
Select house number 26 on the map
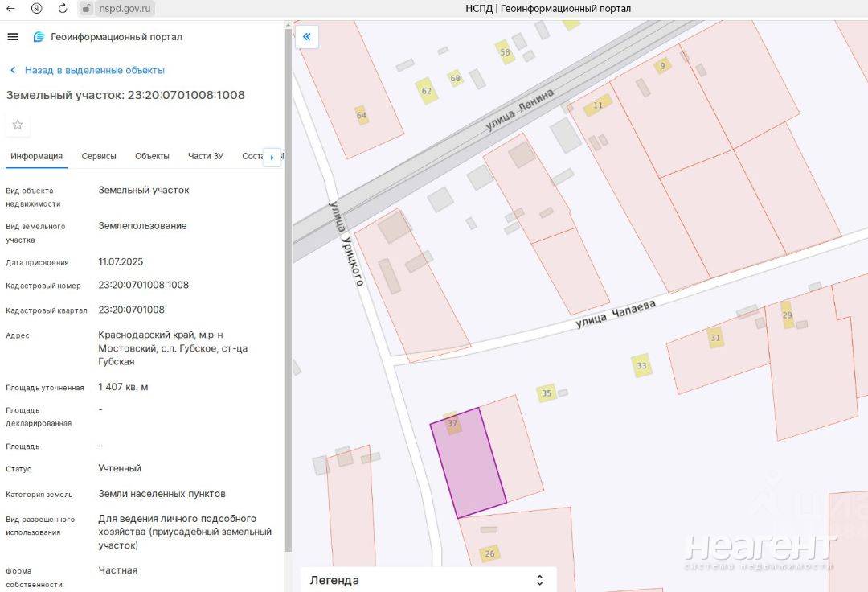(x=489, y=553)
